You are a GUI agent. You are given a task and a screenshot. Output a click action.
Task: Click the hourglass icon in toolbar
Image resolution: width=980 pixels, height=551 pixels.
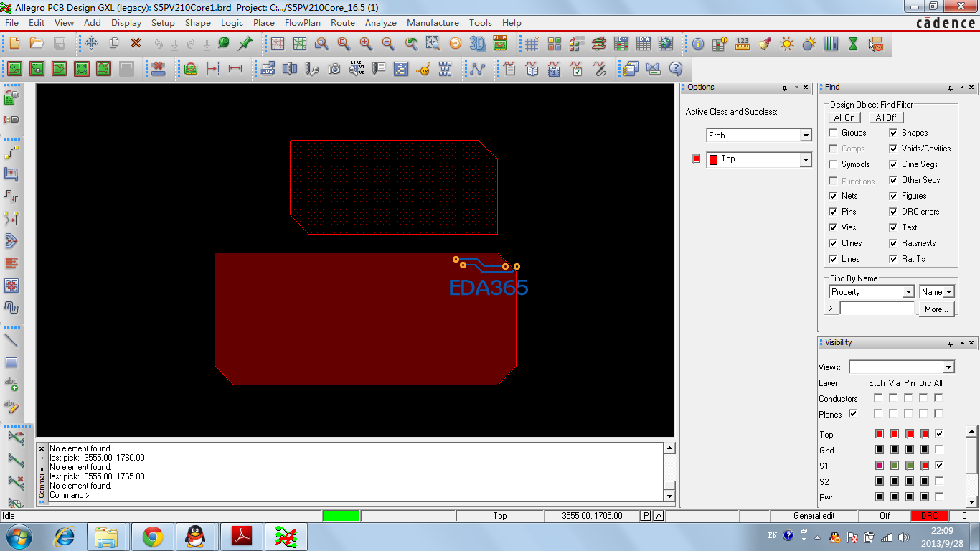(853, 44)
